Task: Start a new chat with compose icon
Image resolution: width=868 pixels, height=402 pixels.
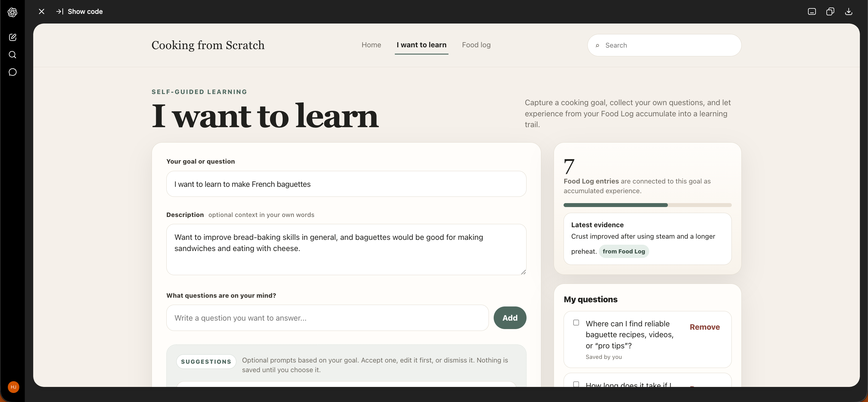Action: point(12,37)
